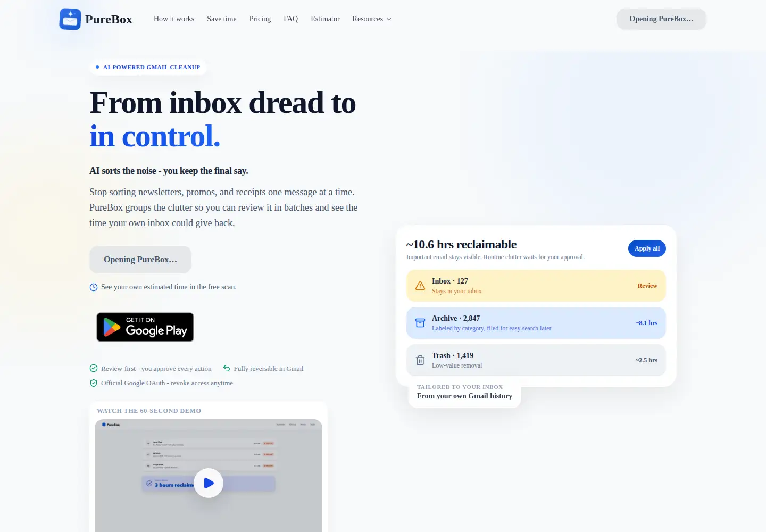766x532 pixels.
Task: Select the Inbox · 127 row title
Action: [450, 281]
